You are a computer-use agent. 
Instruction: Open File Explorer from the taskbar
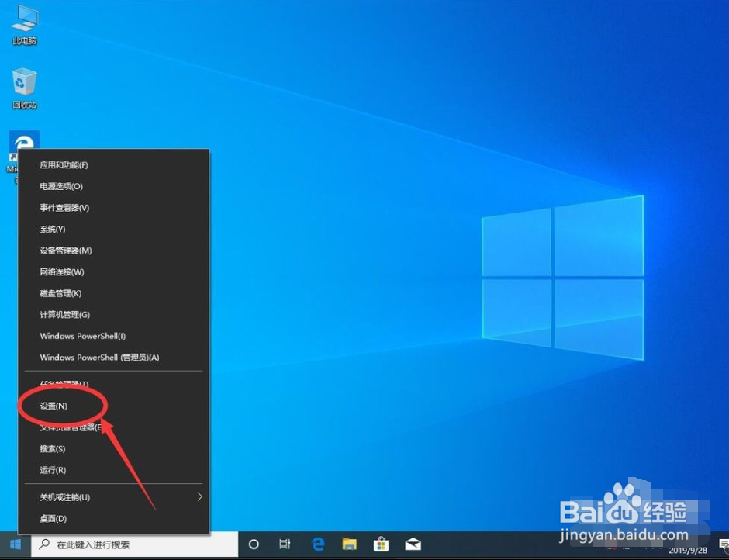point(349,544)
